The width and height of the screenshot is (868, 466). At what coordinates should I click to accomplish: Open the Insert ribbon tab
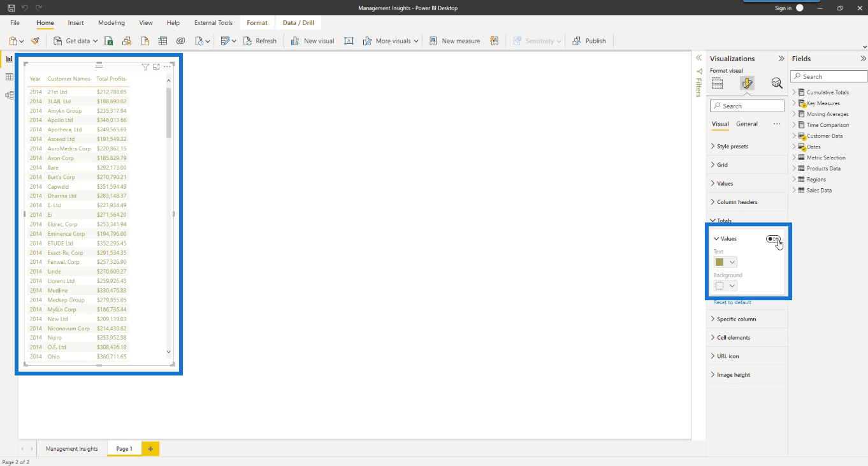click(x=76, y=23)
